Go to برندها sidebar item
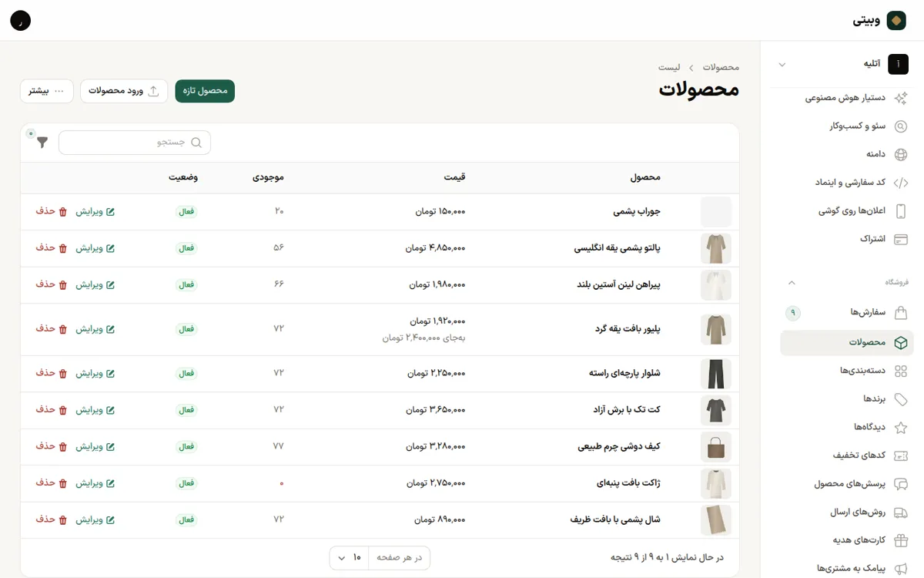This screenshot has height=578, width=924. (x=847, y=399)
